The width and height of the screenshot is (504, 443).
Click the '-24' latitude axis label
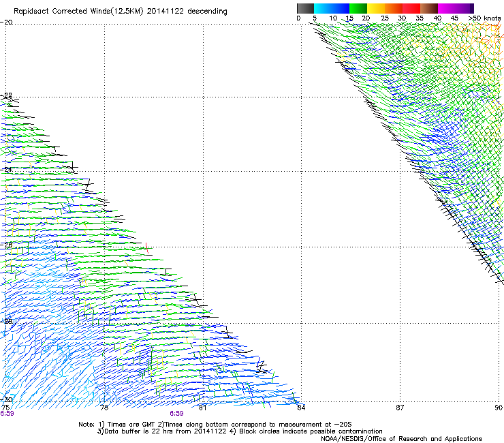(x=6, y=170)
